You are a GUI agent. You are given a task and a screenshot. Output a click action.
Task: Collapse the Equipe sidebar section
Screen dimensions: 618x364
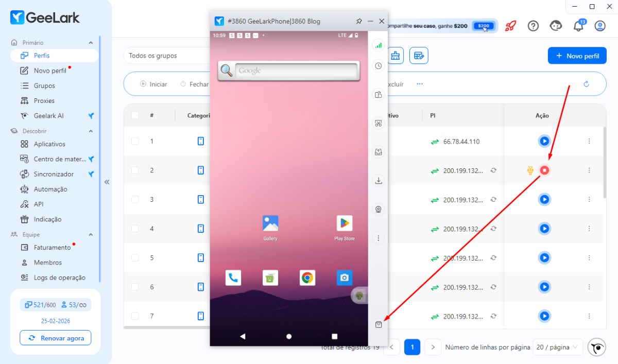point(91,235)
